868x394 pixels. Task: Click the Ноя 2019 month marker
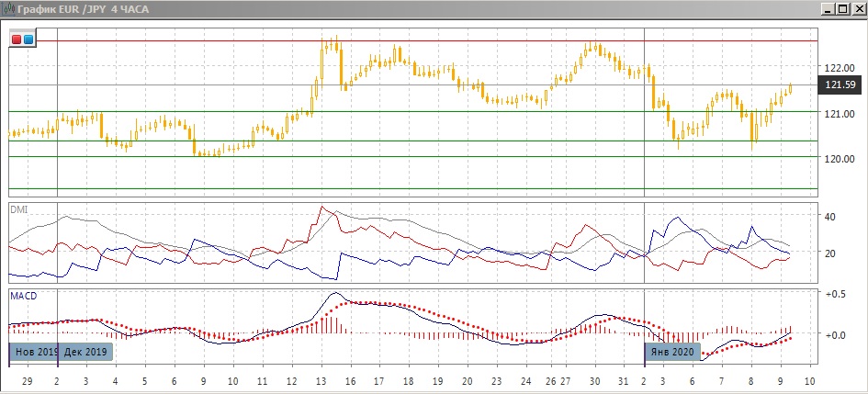35,352
